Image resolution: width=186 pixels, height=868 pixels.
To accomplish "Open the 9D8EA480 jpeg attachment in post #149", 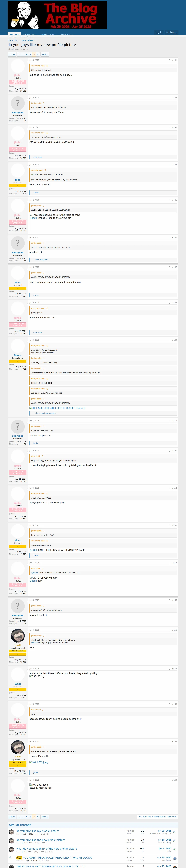I will 57,408.
